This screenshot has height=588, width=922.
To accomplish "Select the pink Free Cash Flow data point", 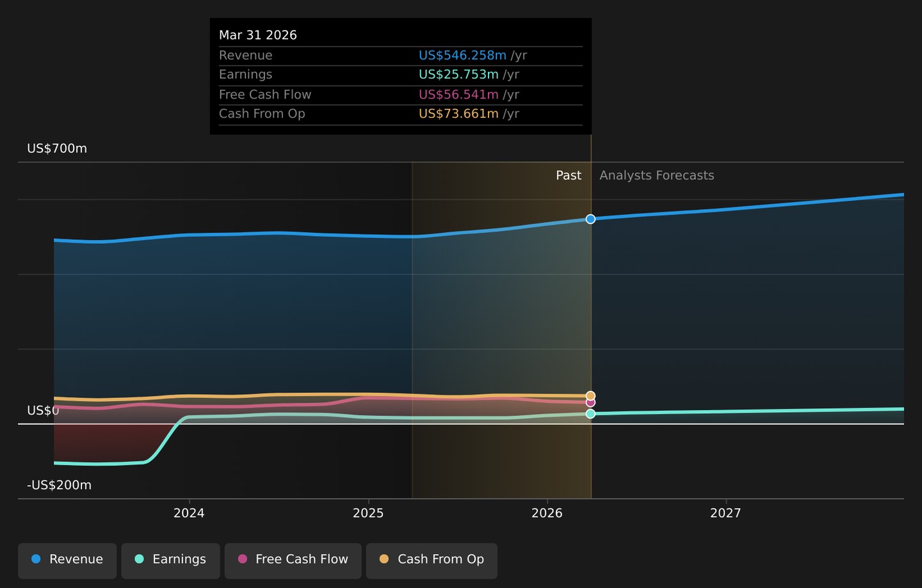I will click(590, 403).
